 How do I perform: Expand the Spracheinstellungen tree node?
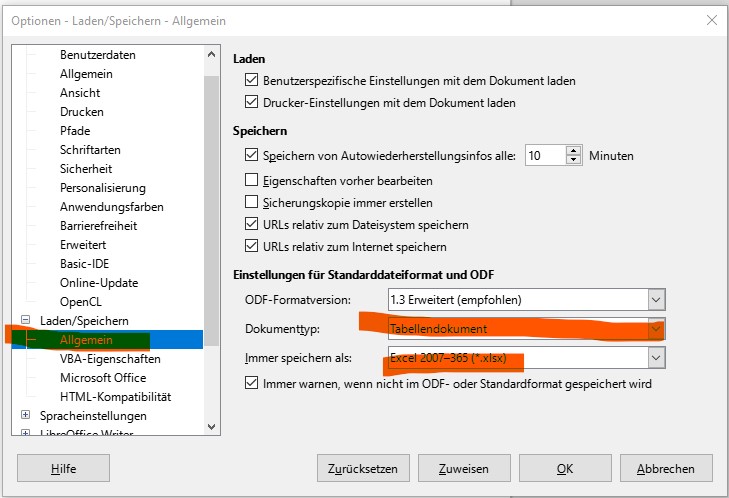[x=27, y=415]
